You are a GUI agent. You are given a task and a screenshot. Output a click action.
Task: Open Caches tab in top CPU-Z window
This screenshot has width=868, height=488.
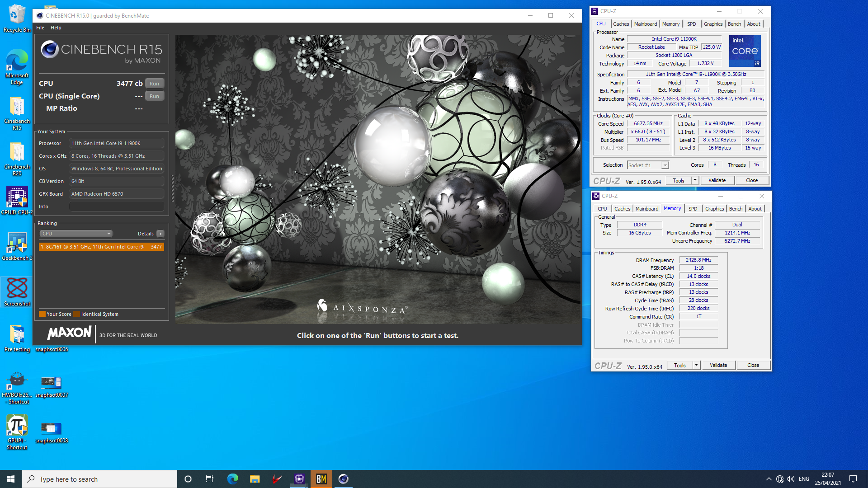(621, 24)
